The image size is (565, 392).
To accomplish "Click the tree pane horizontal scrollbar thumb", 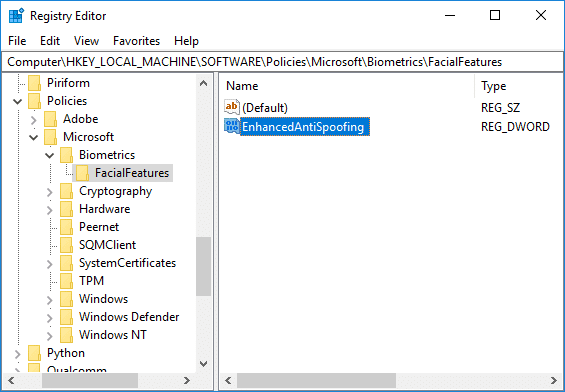I will point(90,380).
